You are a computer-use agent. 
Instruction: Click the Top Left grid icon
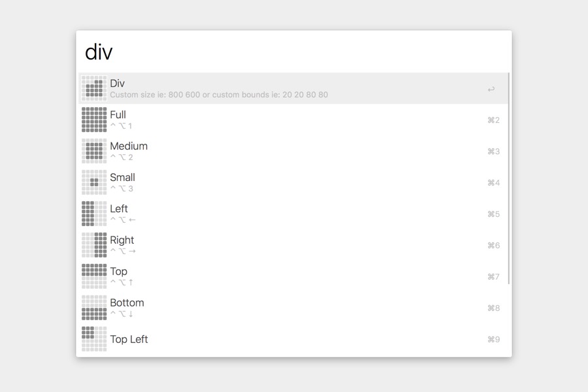[x=94, y=339]
